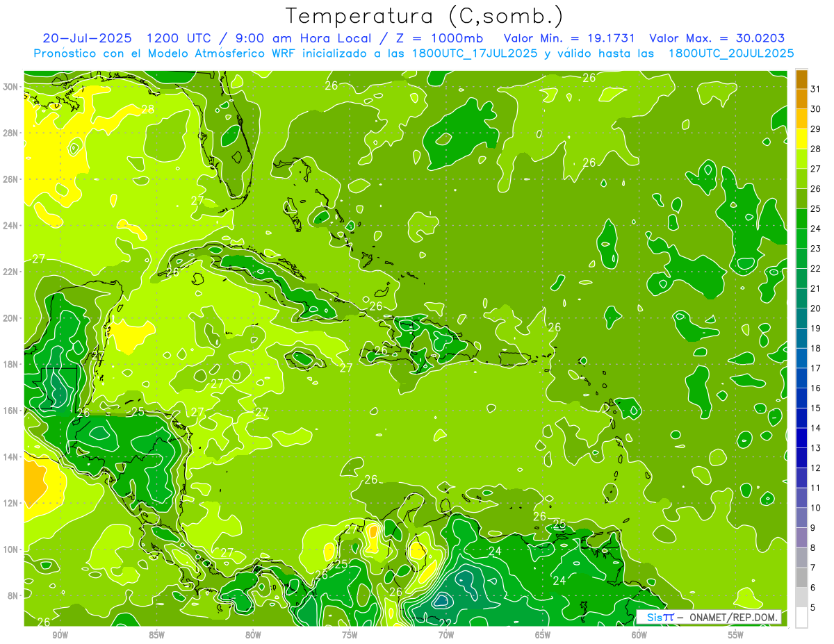Click the "31" label on the color scale
The height and width of the screenshot is (644, 834).
[816, 89]
